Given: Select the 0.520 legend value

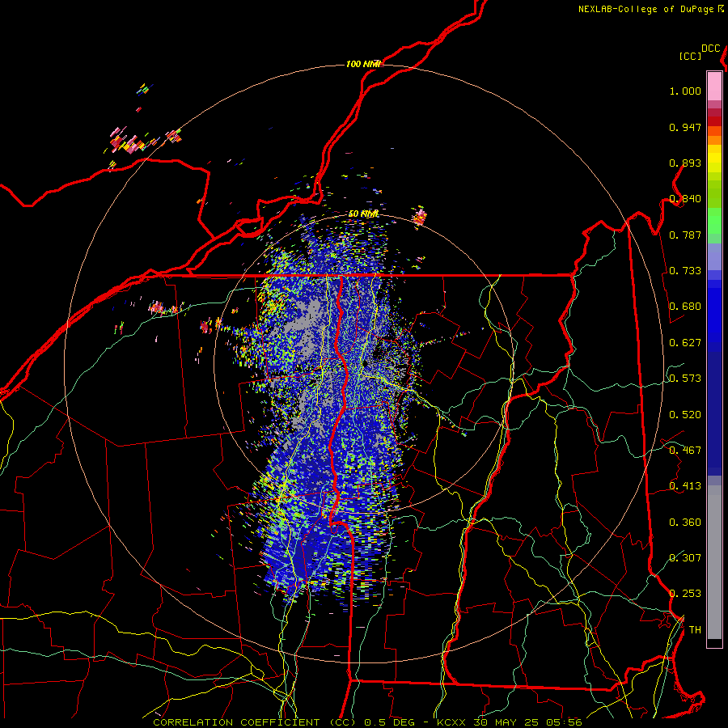Looking at the screenshot, I should [685, 415].
